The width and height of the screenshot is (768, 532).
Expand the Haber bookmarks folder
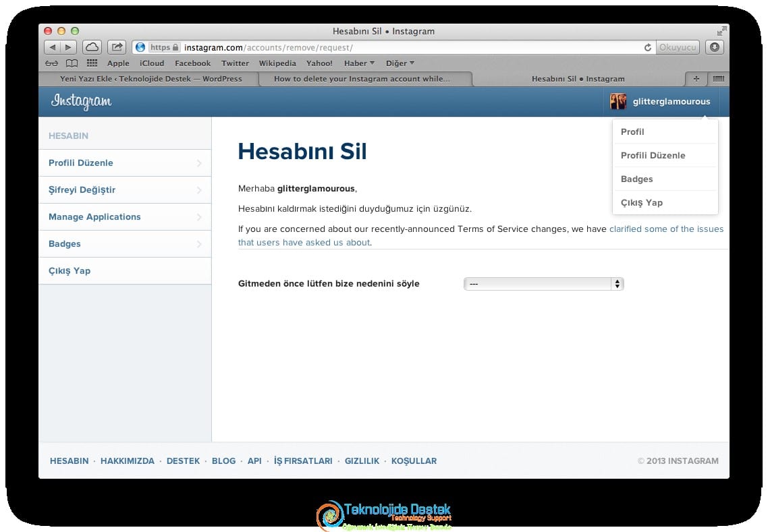click(359, 63)
